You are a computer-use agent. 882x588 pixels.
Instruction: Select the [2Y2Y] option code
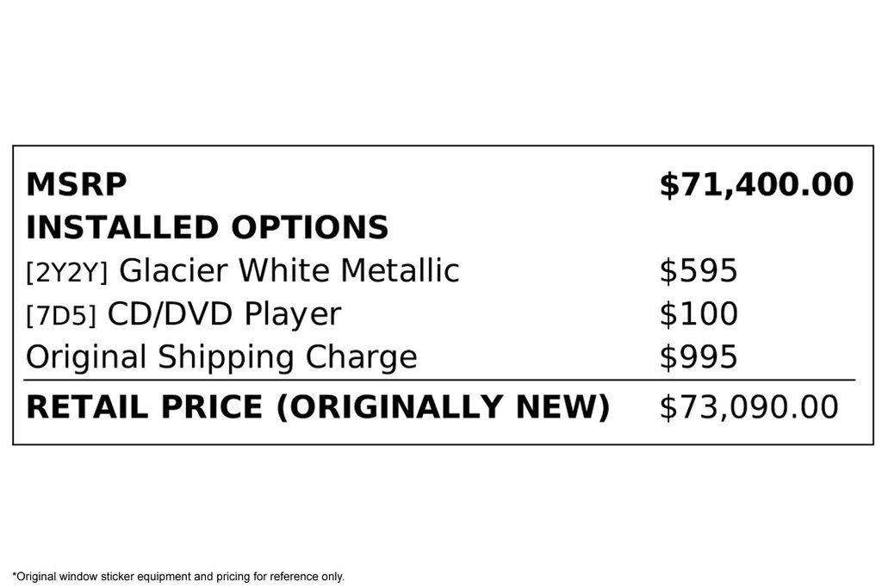coord(66,272)
